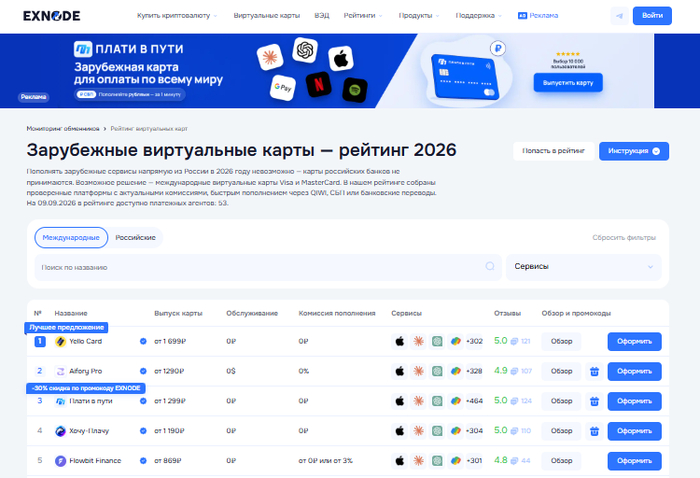The image size is (700, 478).
Task: Click the verified badge next to Flowbit Finance
Action: pyautogui.click(x=143, y=461)
